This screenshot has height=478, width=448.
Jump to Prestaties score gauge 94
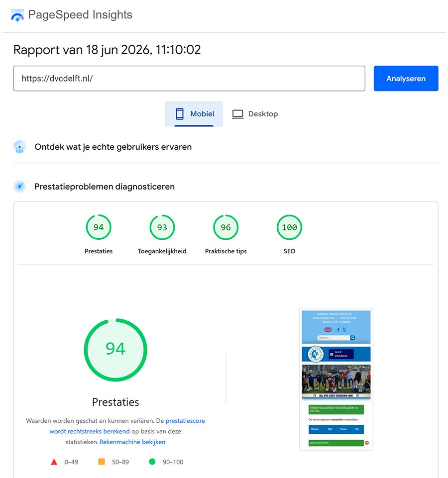pos(99,227)
